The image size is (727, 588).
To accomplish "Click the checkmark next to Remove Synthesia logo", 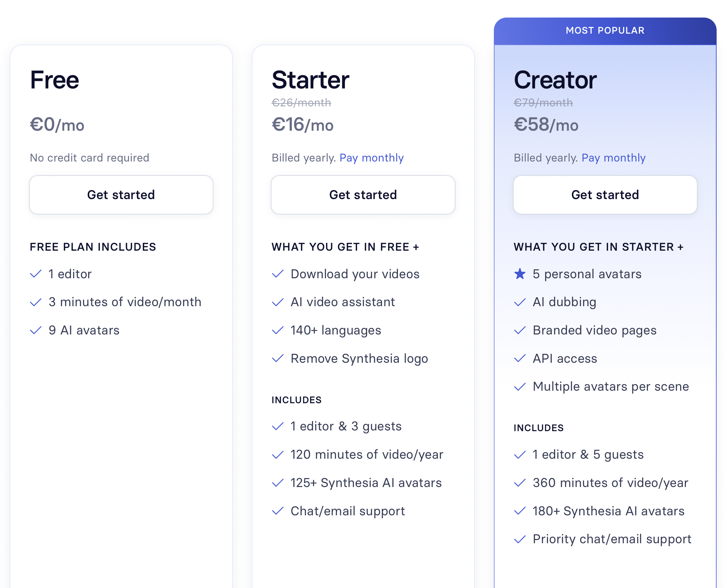I will coord(278,358).
